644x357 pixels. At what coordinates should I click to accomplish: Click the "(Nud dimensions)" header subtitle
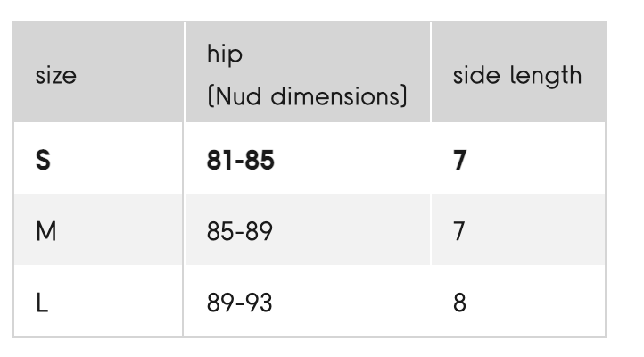[307, 95]
